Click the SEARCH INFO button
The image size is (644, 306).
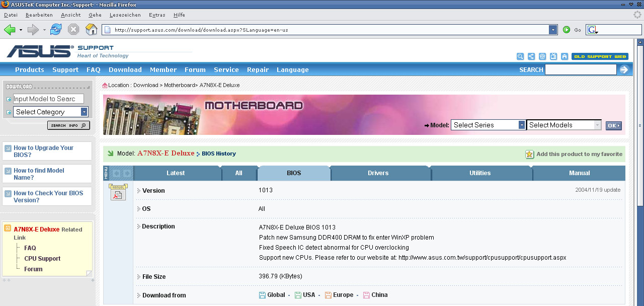68,125
